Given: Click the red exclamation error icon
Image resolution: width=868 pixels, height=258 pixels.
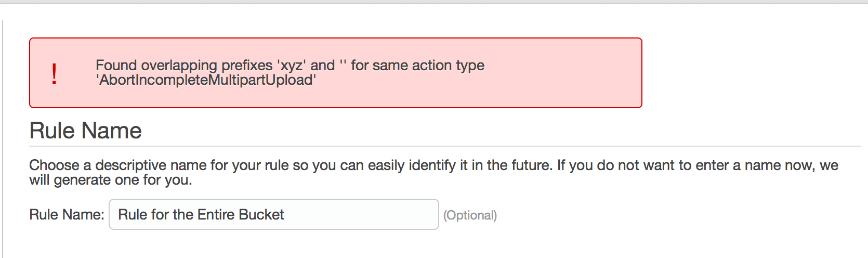Looking at the screenshot, I should point(54,74).
